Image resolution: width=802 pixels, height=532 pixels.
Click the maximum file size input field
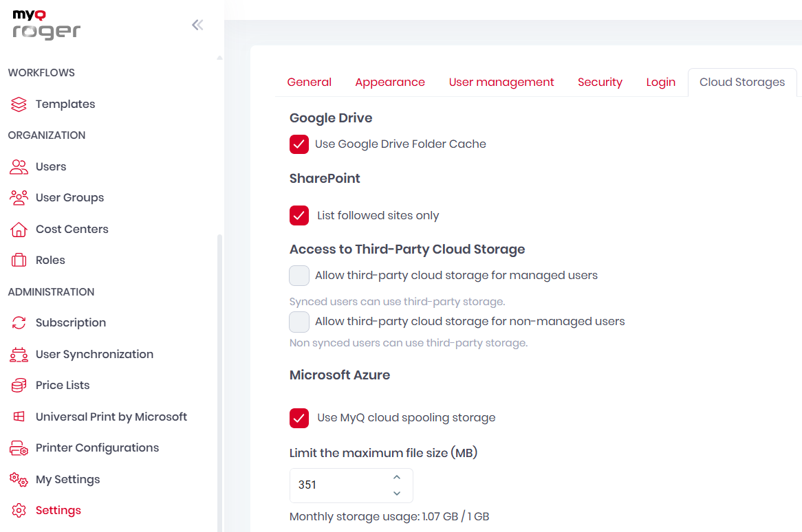[x=351, y=485]
